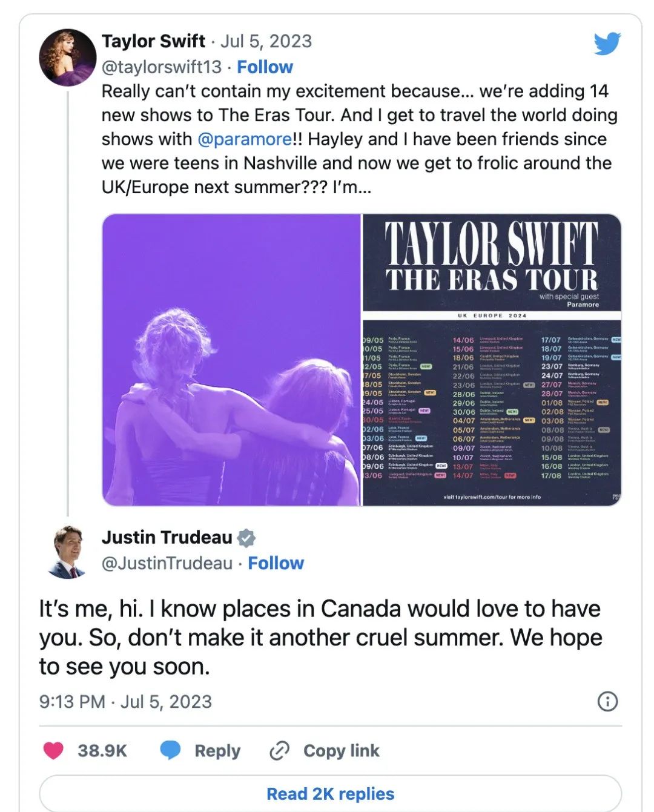The height and width of the screenshot is (812, 654).
Task: Click the Twitter bird logo
Action: click(x=607, y=44)
